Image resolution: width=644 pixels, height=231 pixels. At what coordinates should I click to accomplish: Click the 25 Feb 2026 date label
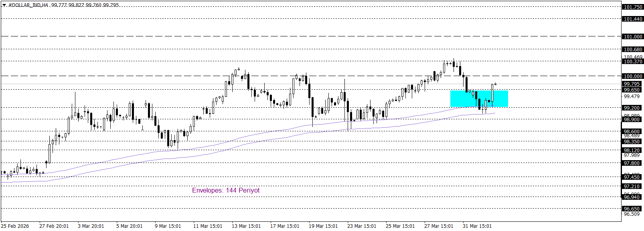[x=15, y=226]
